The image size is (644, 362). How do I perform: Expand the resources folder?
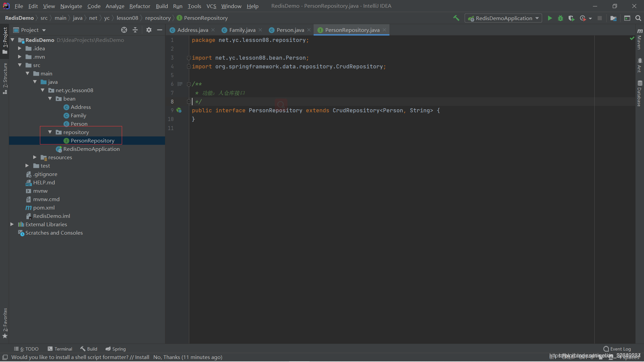click(35, 157)
